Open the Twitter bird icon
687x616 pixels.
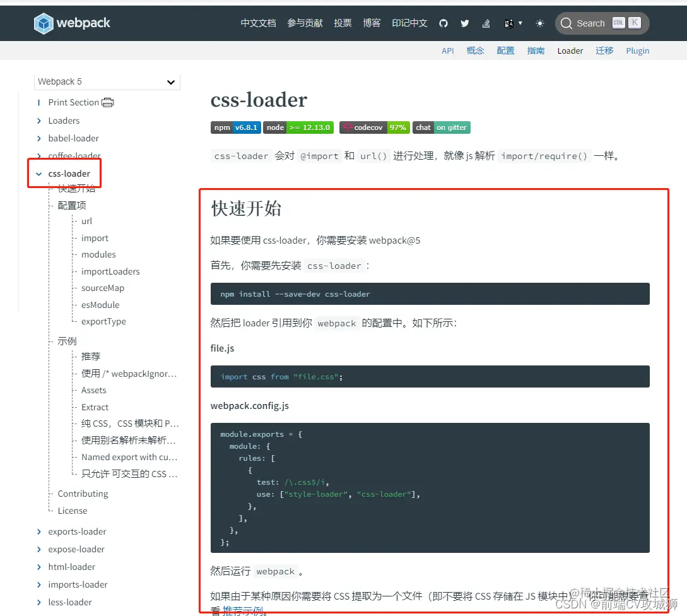pyautogui.click(x=465, y=23)
